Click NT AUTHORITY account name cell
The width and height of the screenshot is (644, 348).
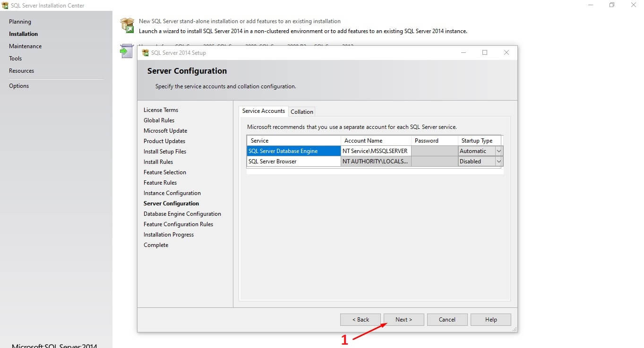[x=376, y=161]
